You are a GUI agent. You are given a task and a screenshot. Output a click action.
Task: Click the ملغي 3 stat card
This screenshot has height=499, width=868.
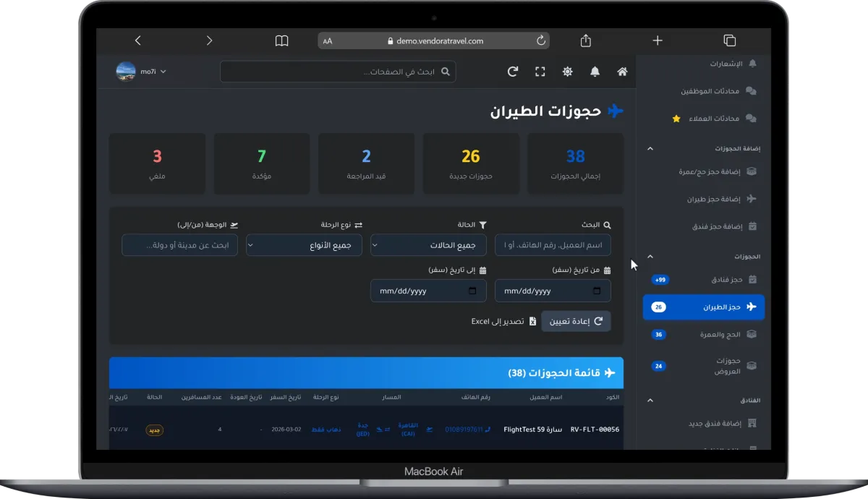coord(157,163)
